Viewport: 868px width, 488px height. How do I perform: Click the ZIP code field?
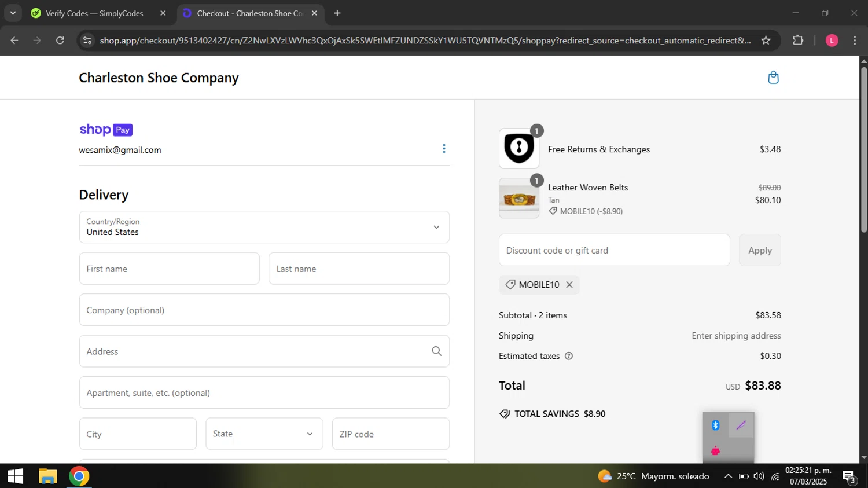point(391,434)
